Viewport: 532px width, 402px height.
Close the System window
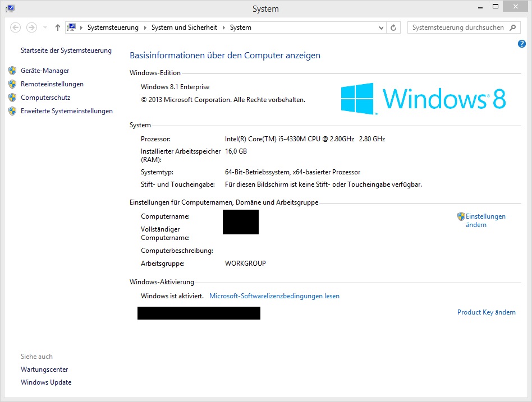point(515,7)
